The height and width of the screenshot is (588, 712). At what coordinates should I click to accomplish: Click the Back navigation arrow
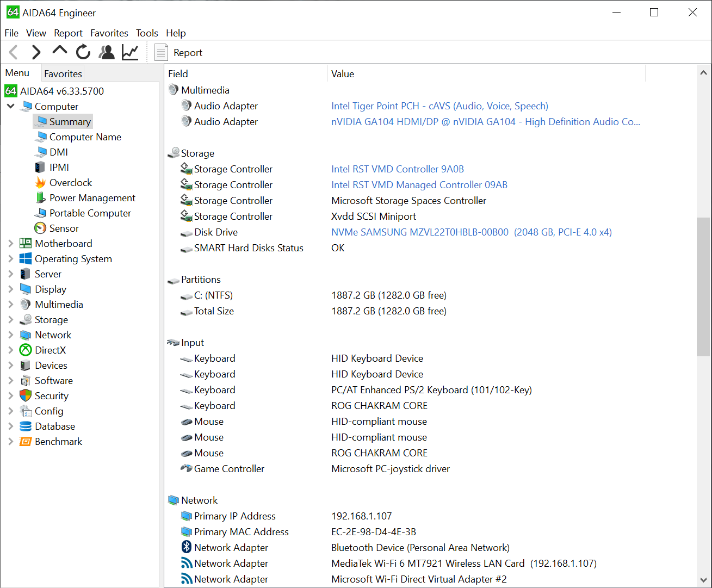click(14, 52)
